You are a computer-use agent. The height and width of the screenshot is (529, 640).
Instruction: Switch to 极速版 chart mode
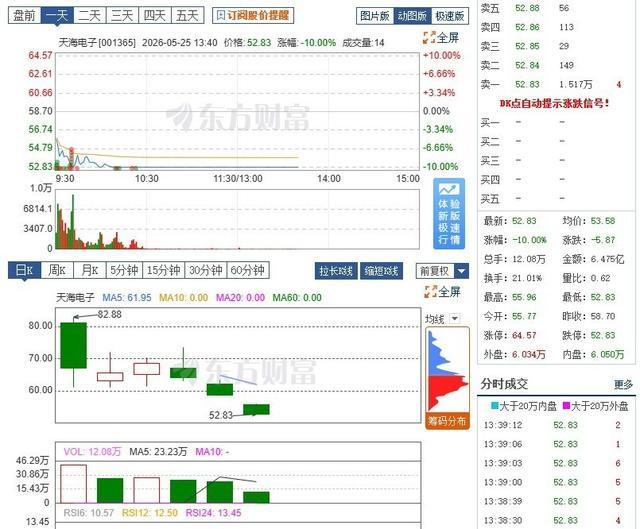(450, 16)
